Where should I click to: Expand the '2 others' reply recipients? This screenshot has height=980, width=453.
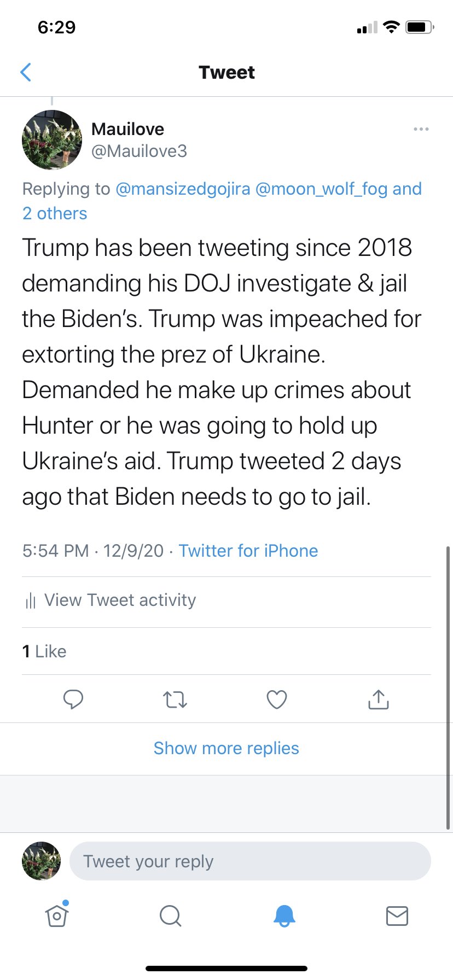[55, 213]
